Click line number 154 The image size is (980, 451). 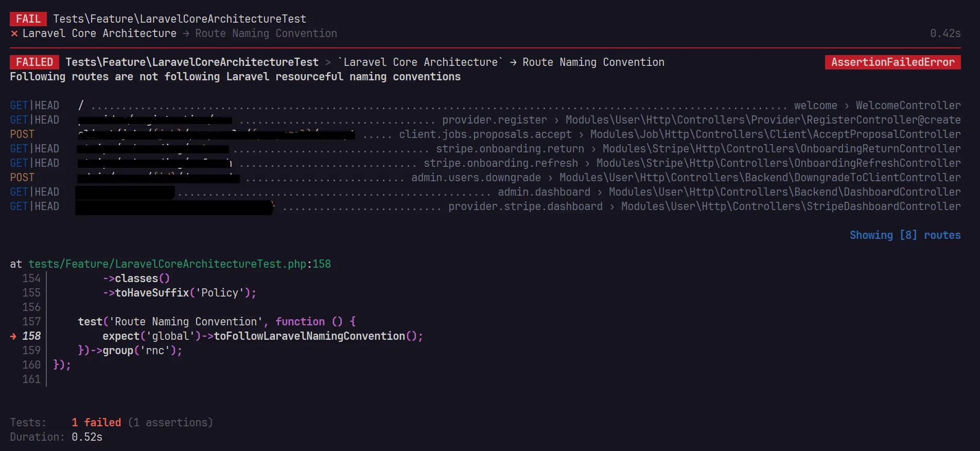(31, 279)
